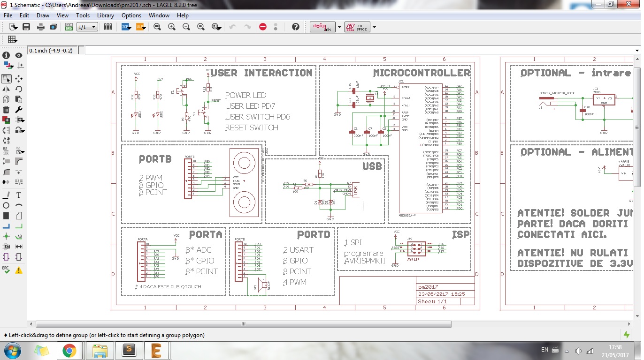Open the sheet selector 1/1 dropdown
The width and height of the screenshot is (644, 360).
pos(87,27)
